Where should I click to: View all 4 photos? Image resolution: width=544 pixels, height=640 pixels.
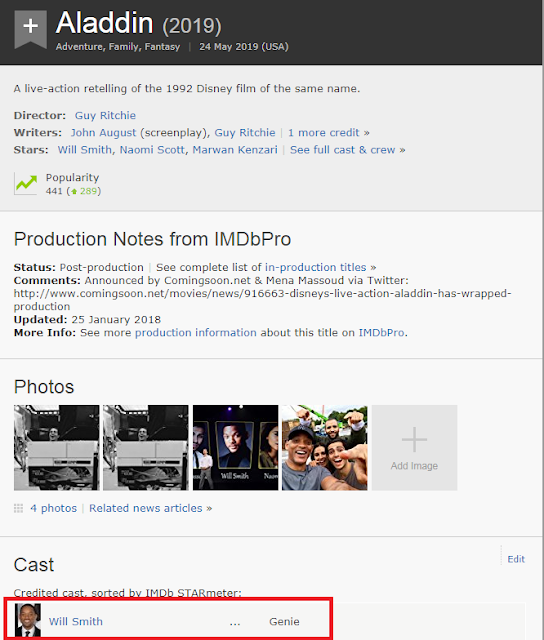pos(53,508)
